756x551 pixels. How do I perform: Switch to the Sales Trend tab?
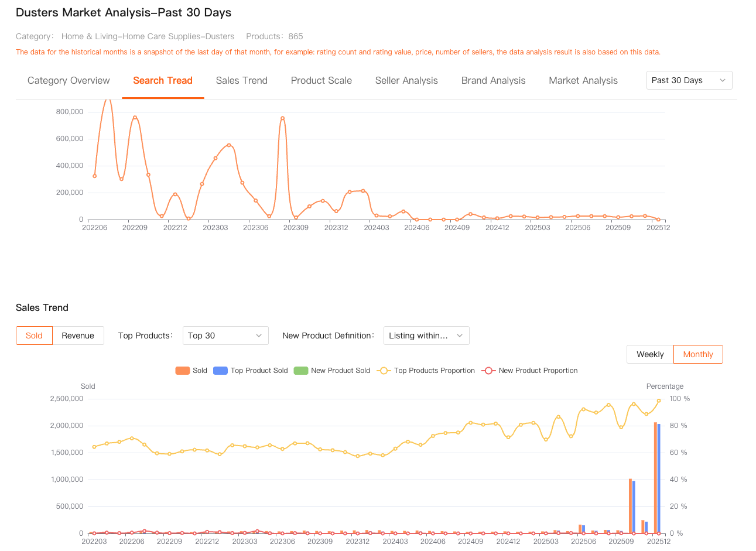[241, 81]
